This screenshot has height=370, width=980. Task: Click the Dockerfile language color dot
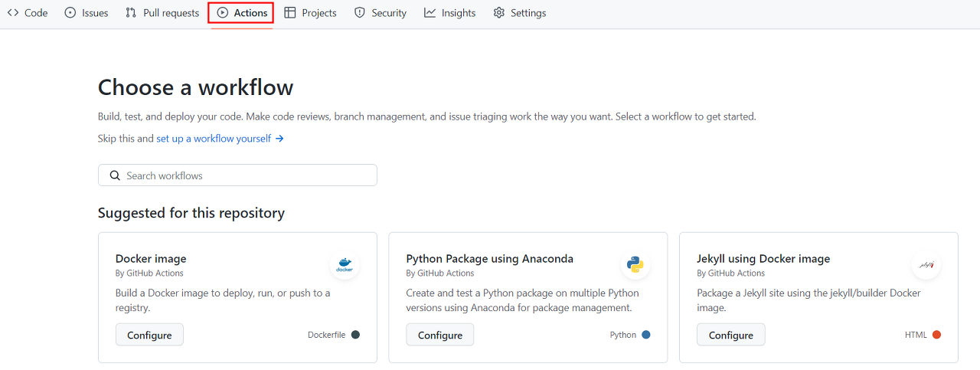355,335
